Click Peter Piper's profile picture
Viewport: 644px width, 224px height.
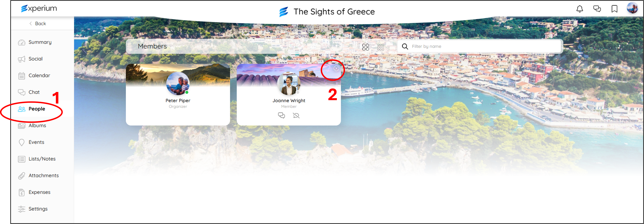point(178,83)
